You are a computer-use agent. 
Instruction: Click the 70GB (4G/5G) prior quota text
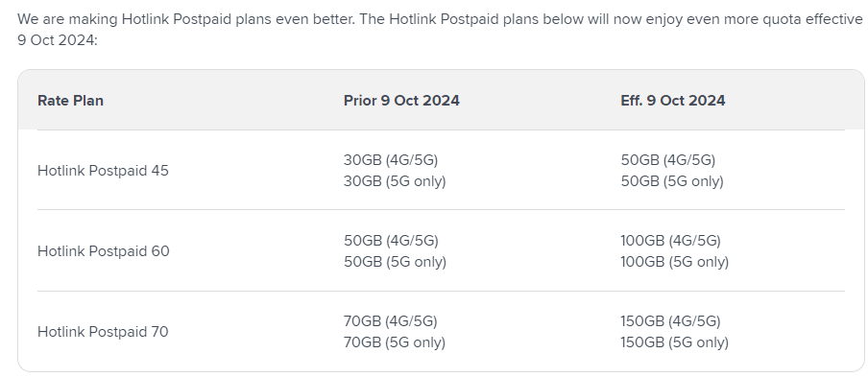[x=390, y=321]
